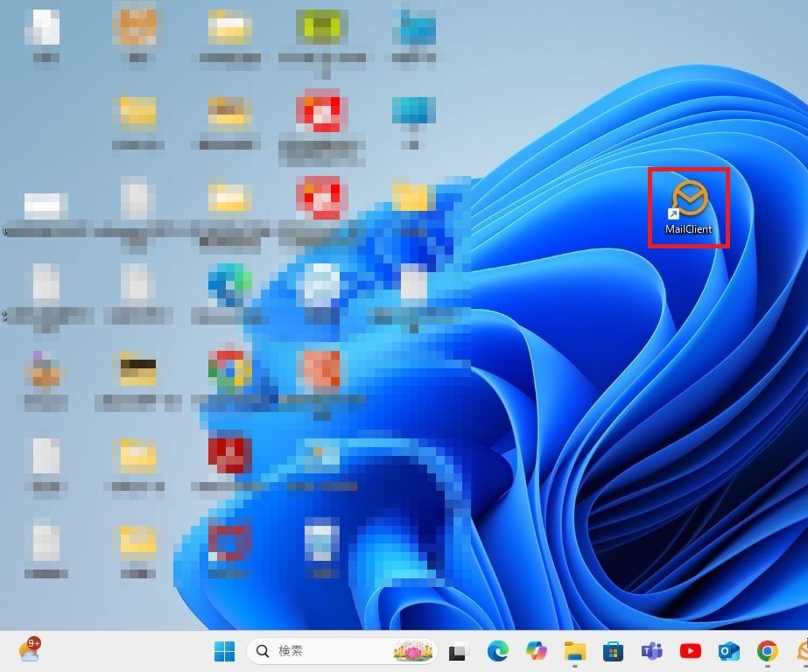Open the weather widget with 9+ badge

(30, 650)
